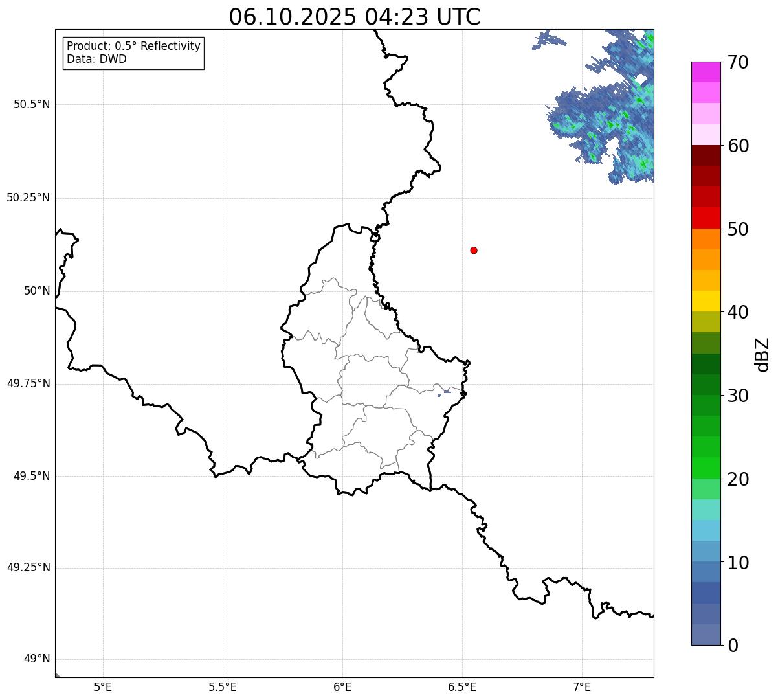
Task: Click the '7°E' longitude label
Action: pos(582,687)
